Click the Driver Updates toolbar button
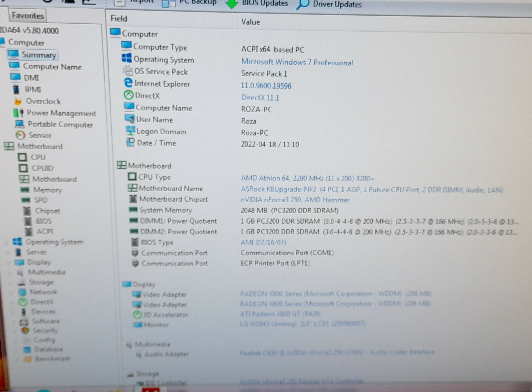Screen dimensions: 532x392 coord(329,4)
